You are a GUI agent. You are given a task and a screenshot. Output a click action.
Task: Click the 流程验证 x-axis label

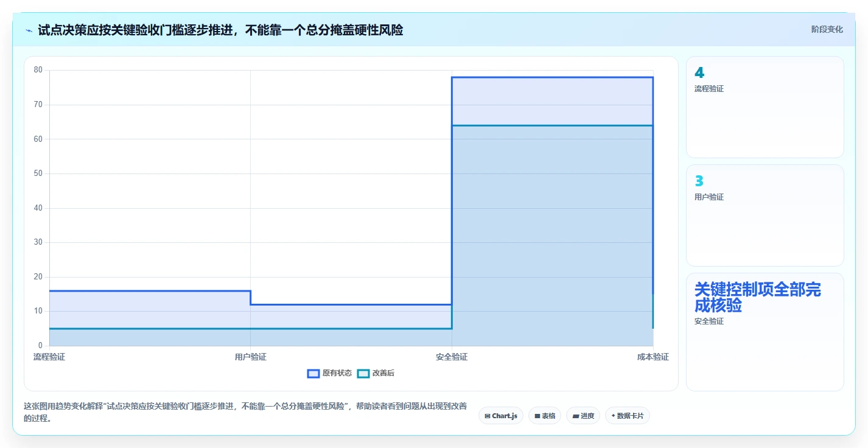(x=49, y=357)
